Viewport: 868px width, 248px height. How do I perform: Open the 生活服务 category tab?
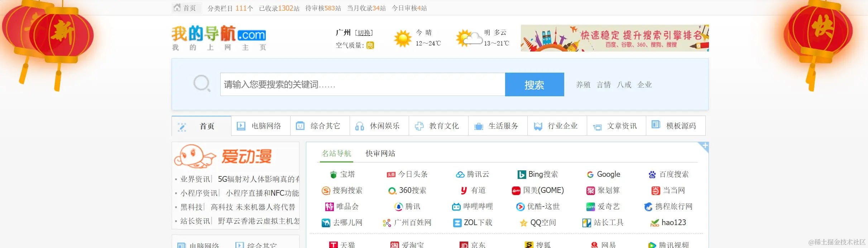498,126
